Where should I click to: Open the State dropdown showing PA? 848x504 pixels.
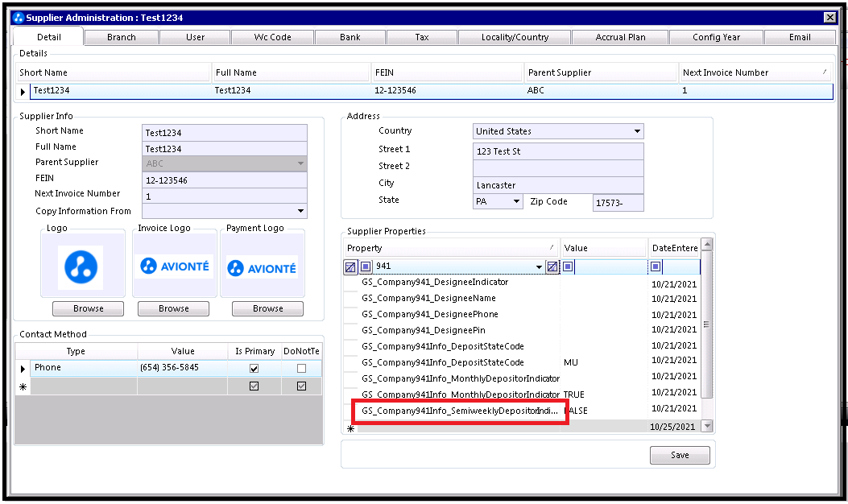click(516, 202)
